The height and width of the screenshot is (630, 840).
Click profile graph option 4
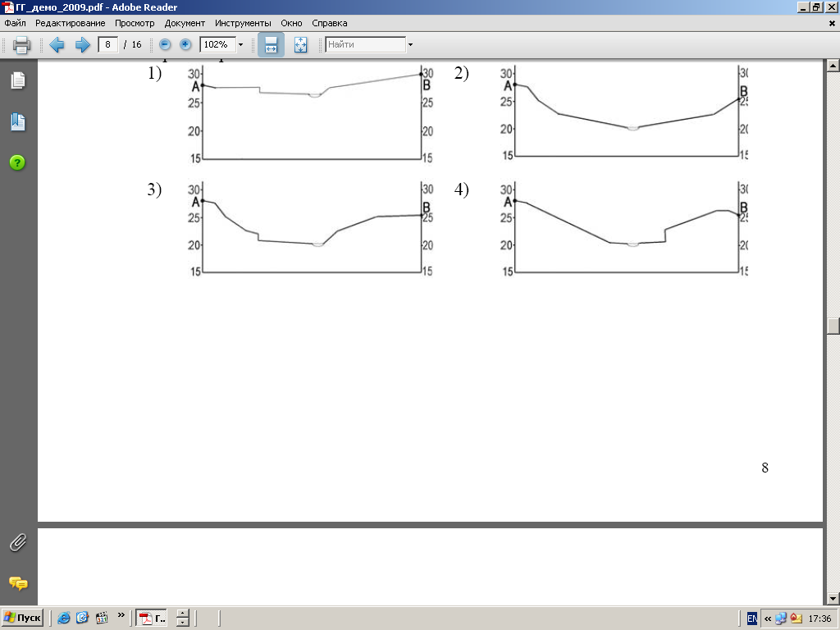coord(623,230)
